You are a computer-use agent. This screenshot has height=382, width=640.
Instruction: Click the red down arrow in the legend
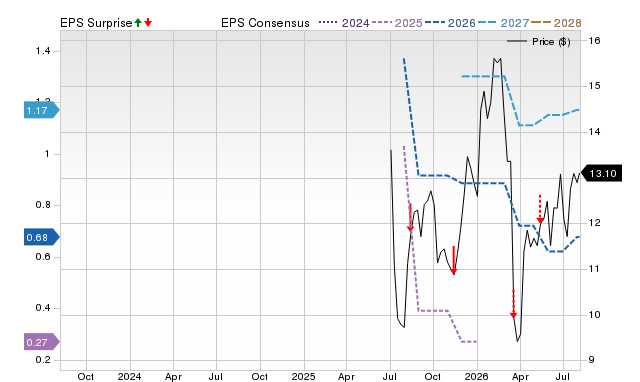(148, 23)
